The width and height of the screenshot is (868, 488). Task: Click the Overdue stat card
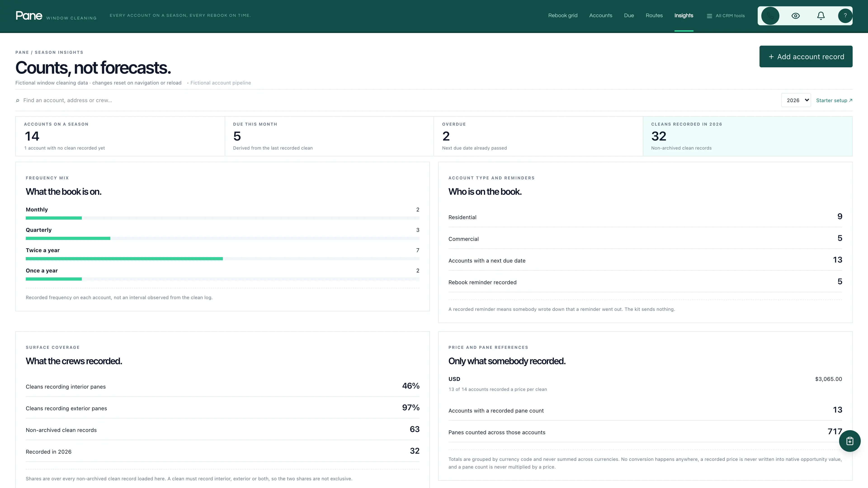coord(538,136)
